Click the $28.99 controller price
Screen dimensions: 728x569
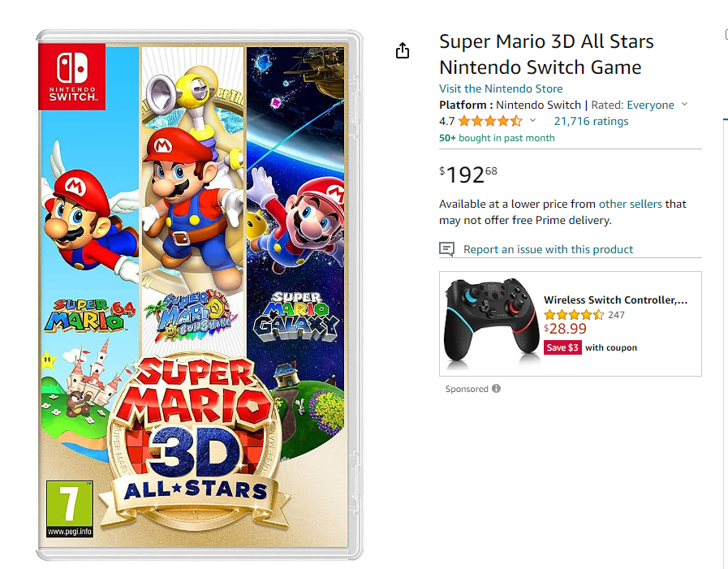[x=565, y=330]
